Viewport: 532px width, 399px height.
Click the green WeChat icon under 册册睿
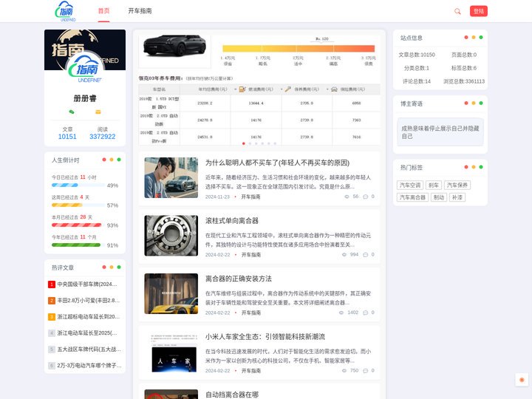click(72, 112)
